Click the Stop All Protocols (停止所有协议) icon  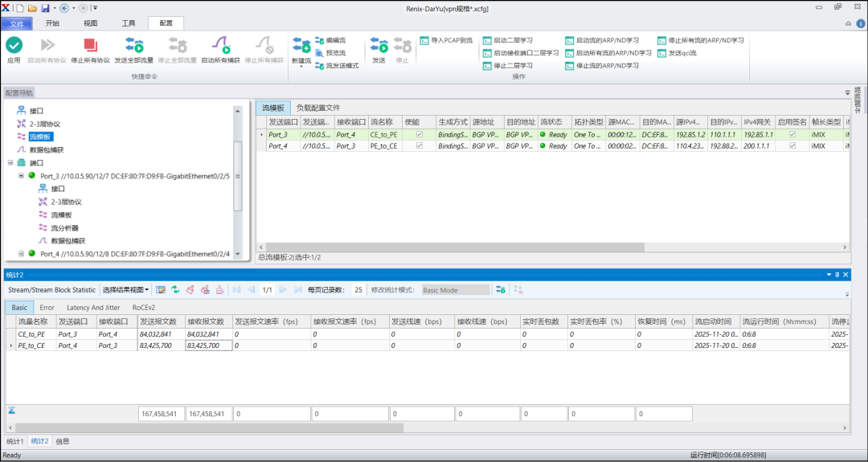(x=90, y=46)
